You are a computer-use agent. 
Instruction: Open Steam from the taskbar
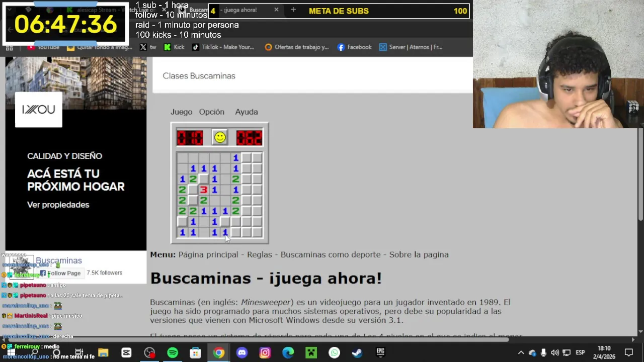358,352
